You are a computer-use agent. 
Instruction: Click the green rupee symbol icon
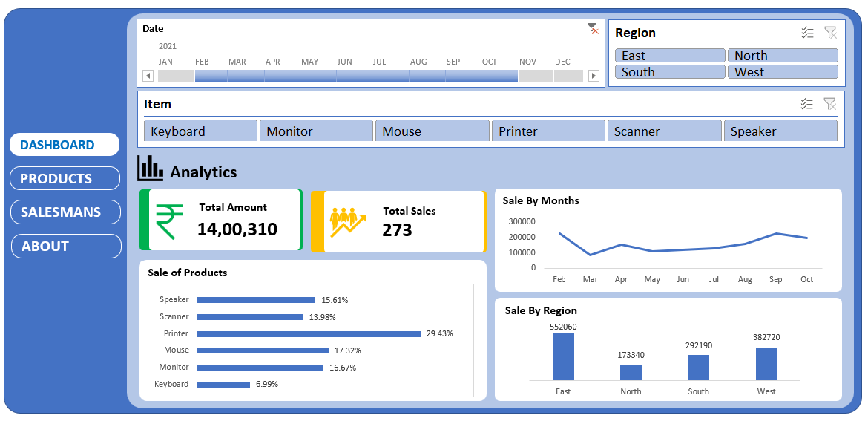(169, 221)
